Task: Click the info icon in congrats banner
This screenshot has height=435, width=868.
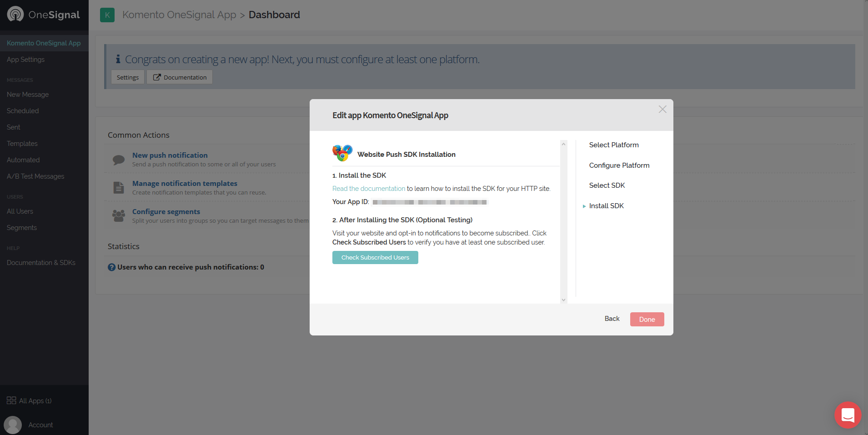Action: [x=118, y=59]
